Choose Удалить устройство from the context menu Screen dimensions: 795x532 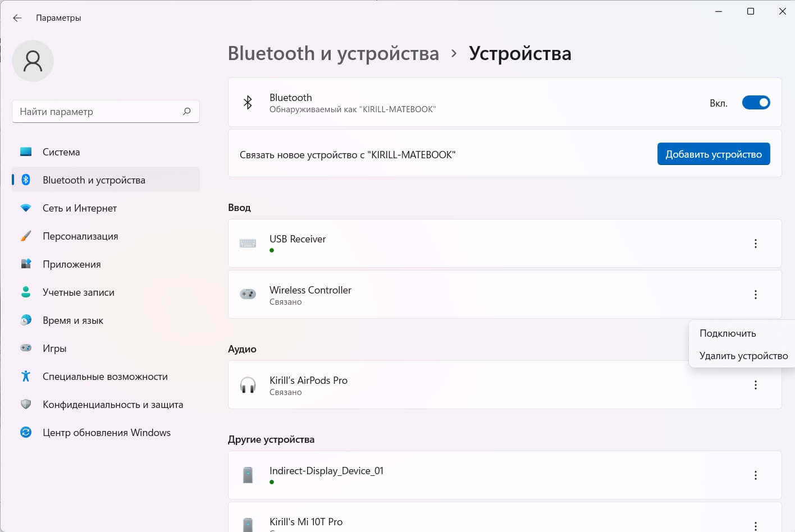pyautogui.click(x=743, y=355)
